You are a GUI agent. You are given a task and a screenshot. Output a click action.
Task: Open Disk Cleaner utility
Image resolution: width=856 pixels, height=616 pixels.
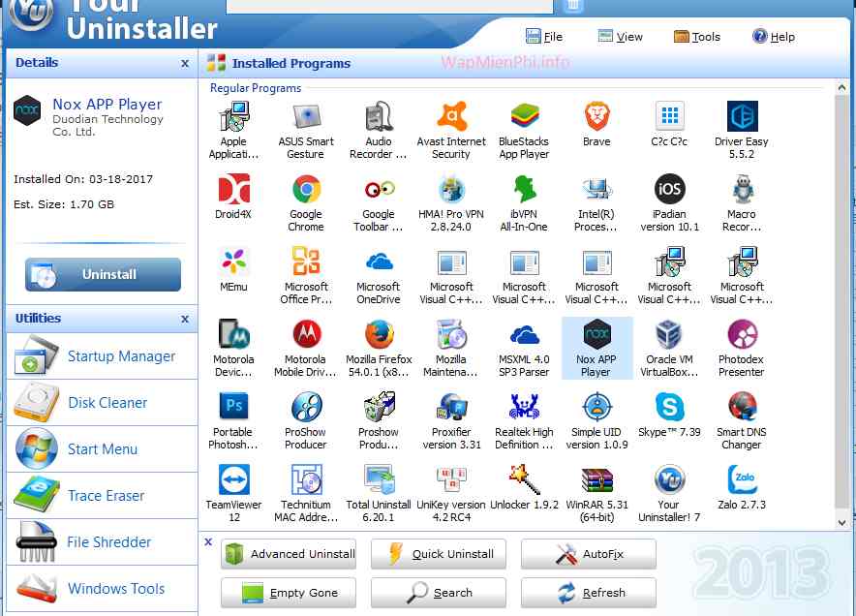point(102,403)
